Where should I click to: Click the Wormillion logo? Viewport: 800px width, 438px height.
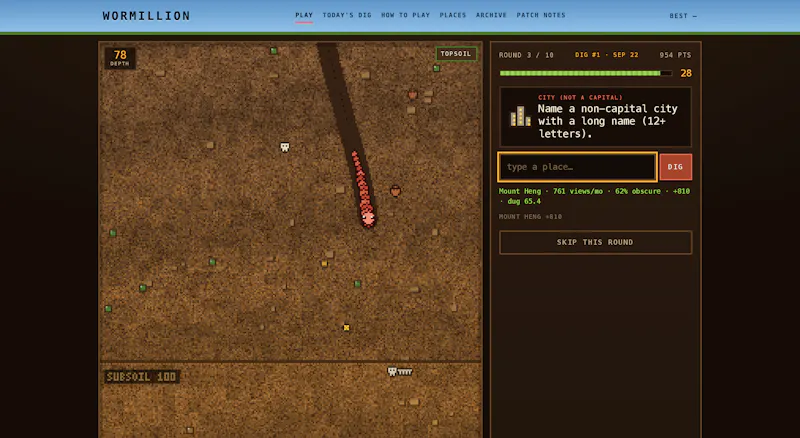(146, 16)
